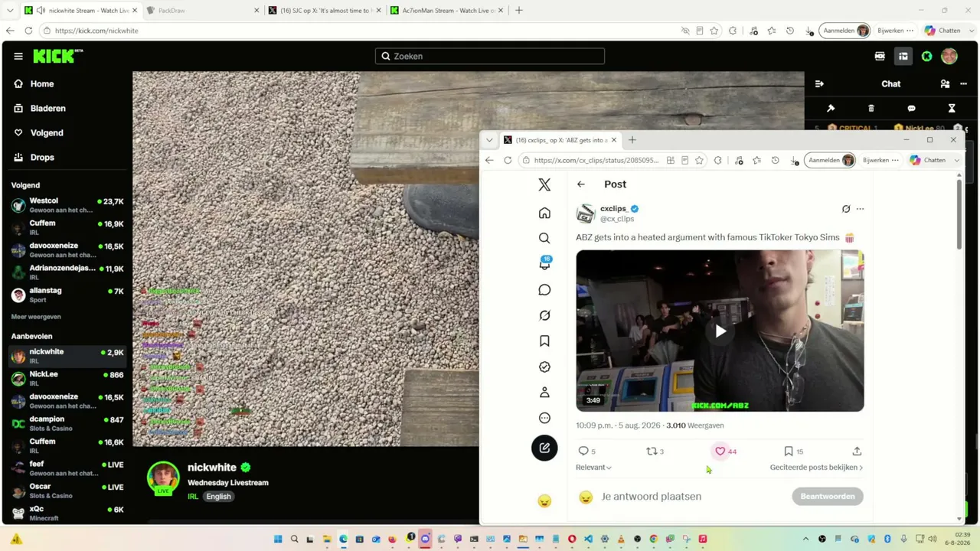980x551 pixels.
Task: Share the cxclips_ post
Action: coord(857,452)
